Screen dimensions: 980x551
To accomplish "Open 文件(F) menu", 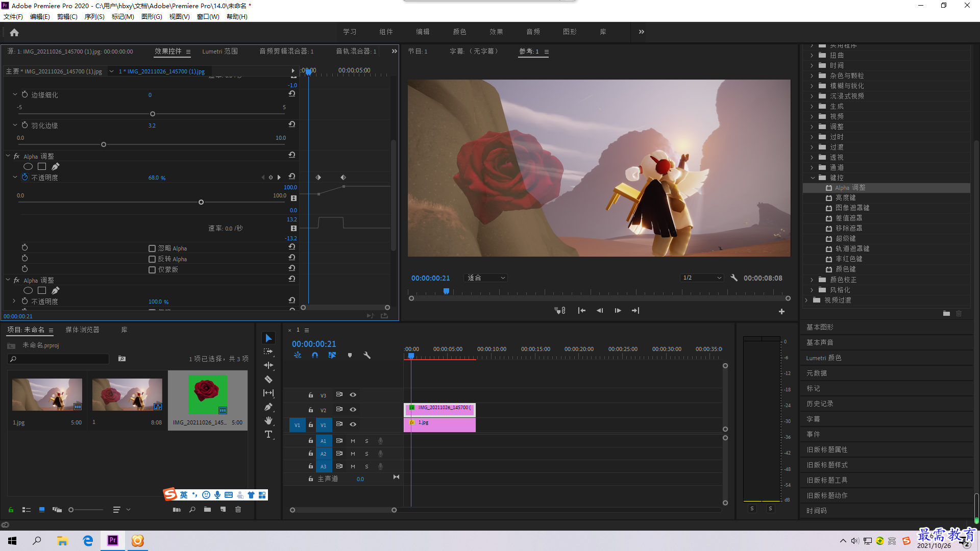I will point(13,16).
